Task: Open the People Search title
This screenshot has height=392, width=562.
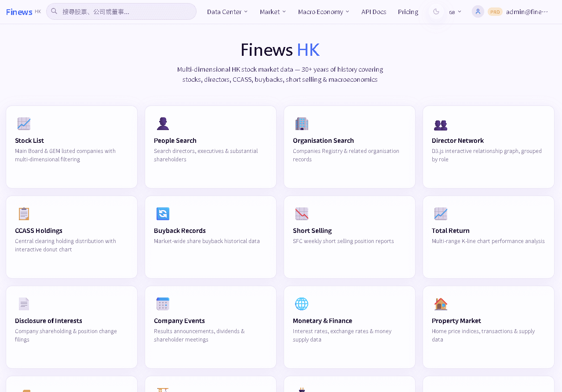Action: [x=175, y=141]
